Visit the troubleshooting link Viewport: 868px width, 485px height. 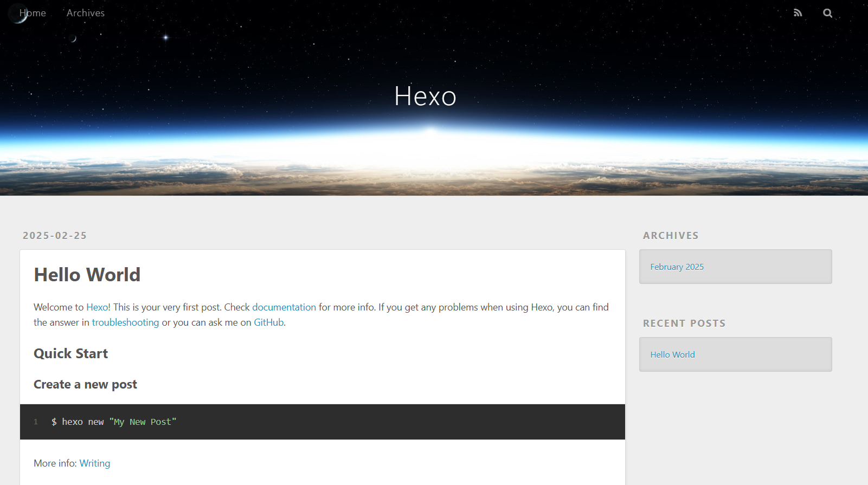[125, 322]
